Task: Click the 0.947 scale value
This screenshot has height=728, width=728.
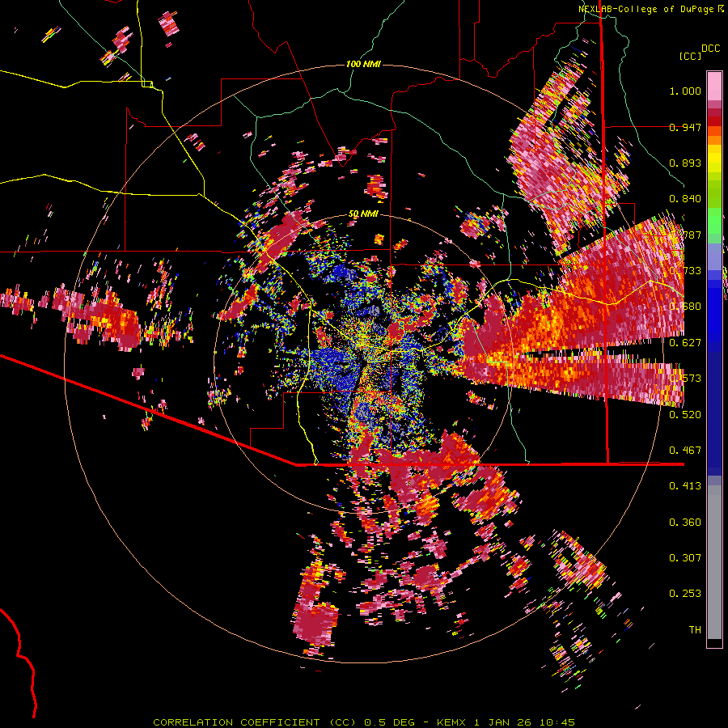Action: click(685, 127)
